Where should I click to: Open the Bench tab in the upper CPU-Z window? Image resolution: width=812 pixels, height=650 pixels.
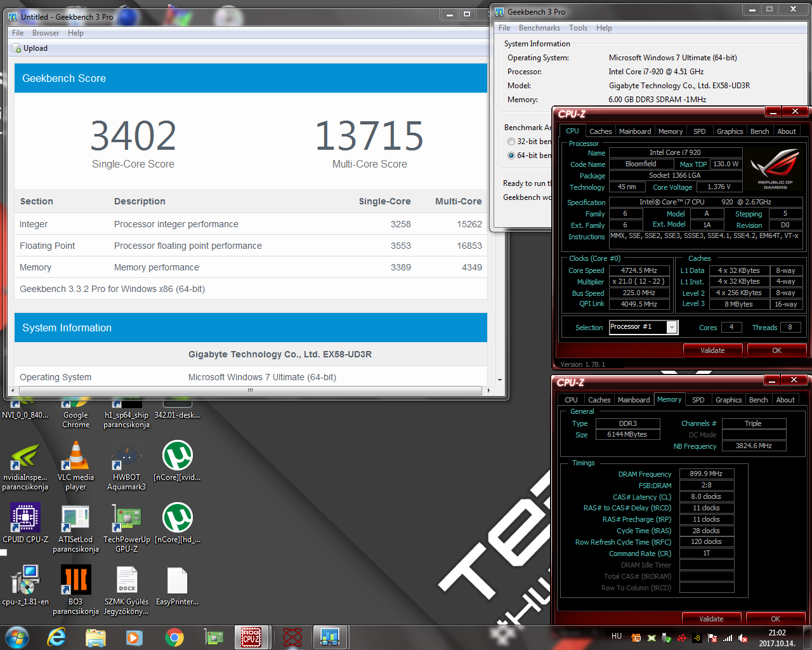tap(759, 131)
